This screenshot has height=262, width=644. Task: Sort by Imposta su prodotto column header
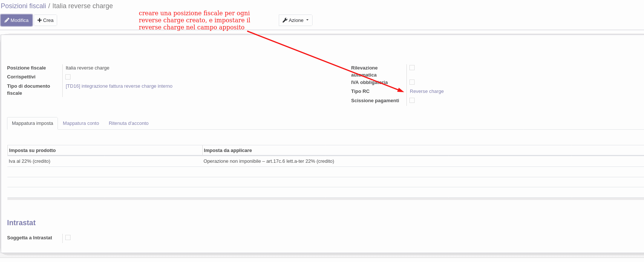point(32,151)
